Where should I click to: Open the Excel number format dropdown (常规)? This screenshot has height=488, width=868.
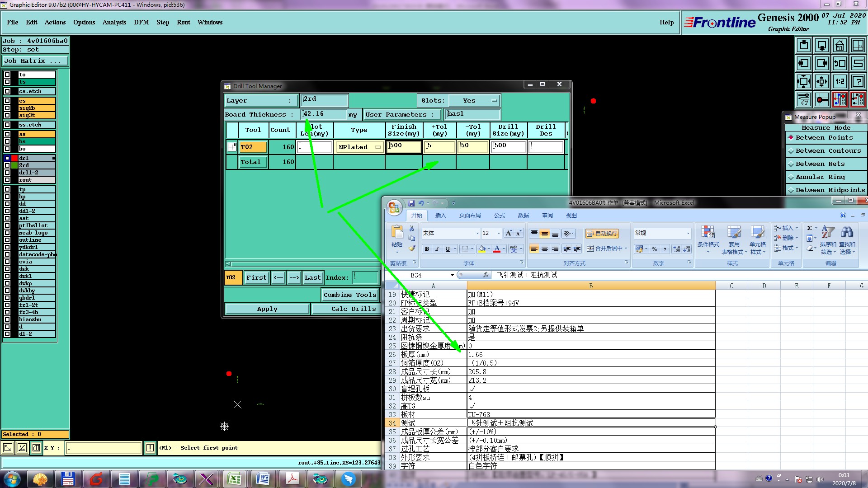pos(688,233)
